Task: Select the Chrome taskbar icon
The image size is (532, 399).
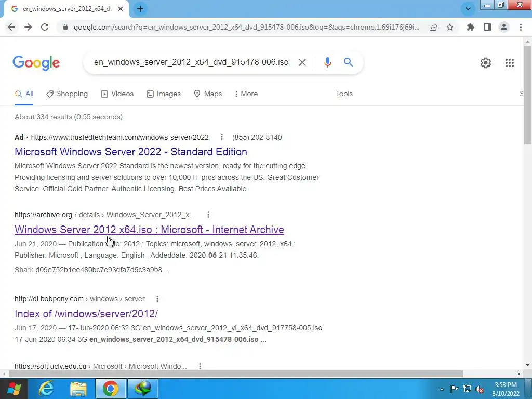Action: click(x=110, y=389)
